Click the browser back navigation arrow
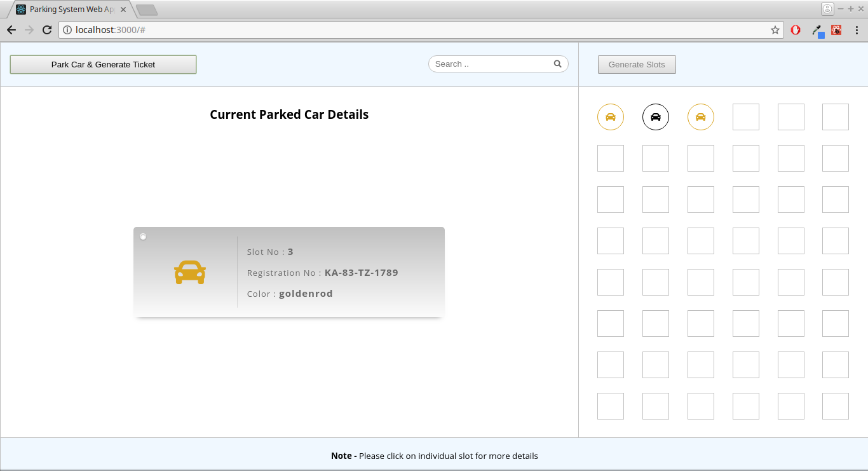This screenshot has width=868, height=471. coord(11,29)
